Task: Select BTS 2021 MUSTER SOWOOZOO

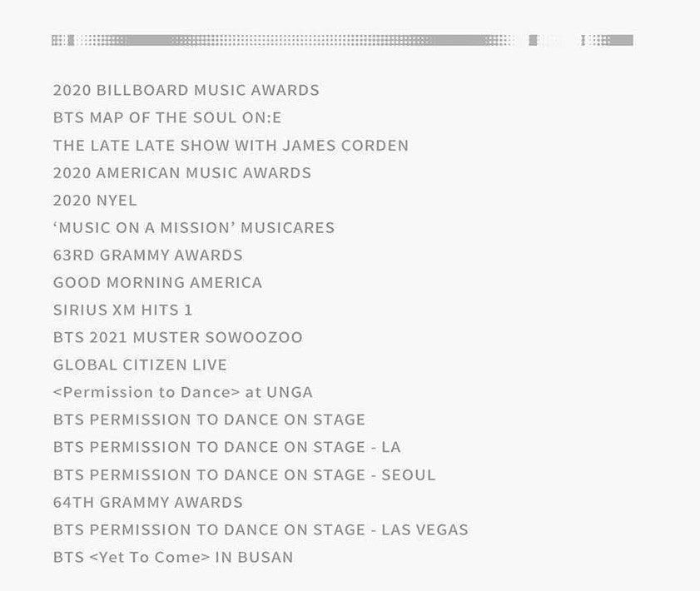Action: click(x=177, y=337)
